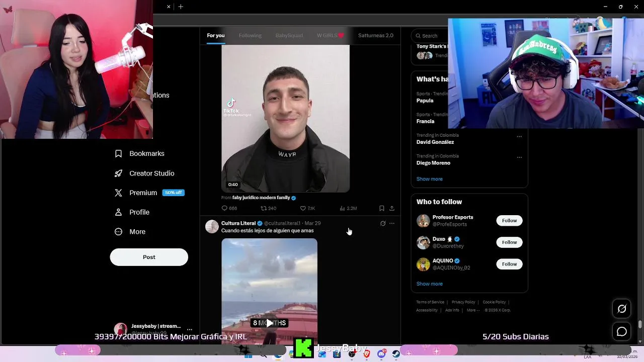Screen dimensions: 644x362
Task: Open the faby jurídico modern family link
Action: (x=261, y=198)
